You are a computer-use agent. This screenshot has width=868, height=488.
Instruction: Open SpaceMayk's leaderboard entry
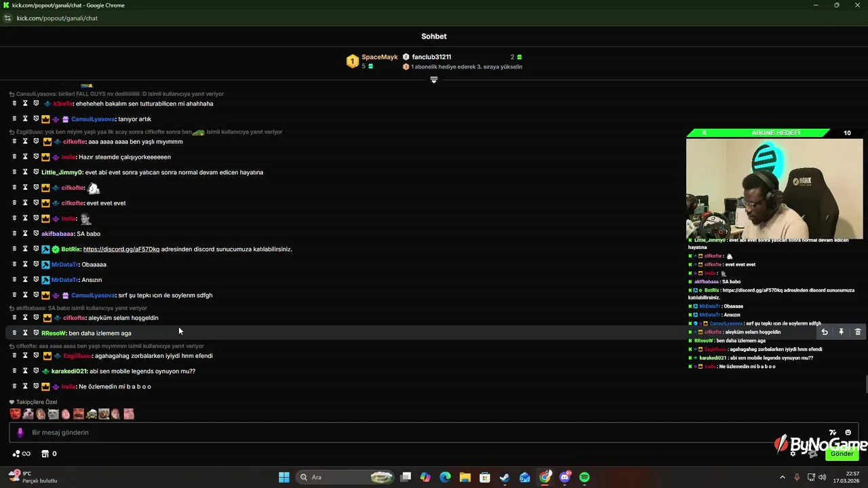[372, 61]
